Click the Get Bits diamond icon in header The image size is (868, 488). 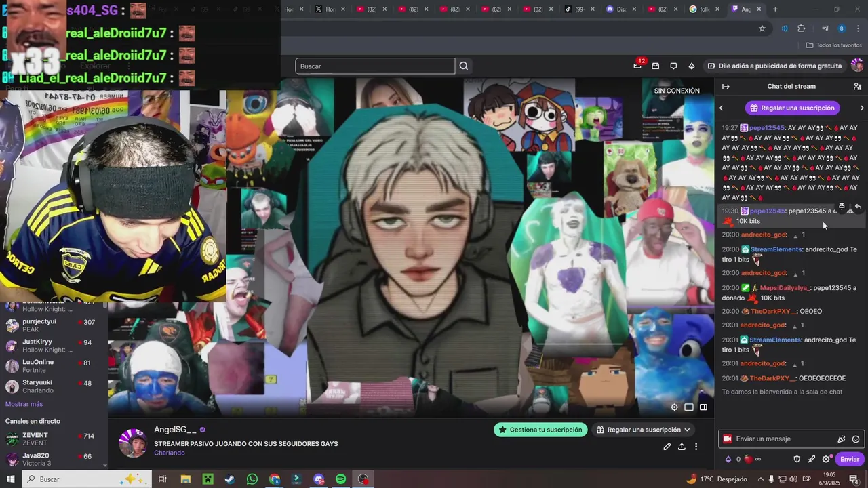[691, 66]
